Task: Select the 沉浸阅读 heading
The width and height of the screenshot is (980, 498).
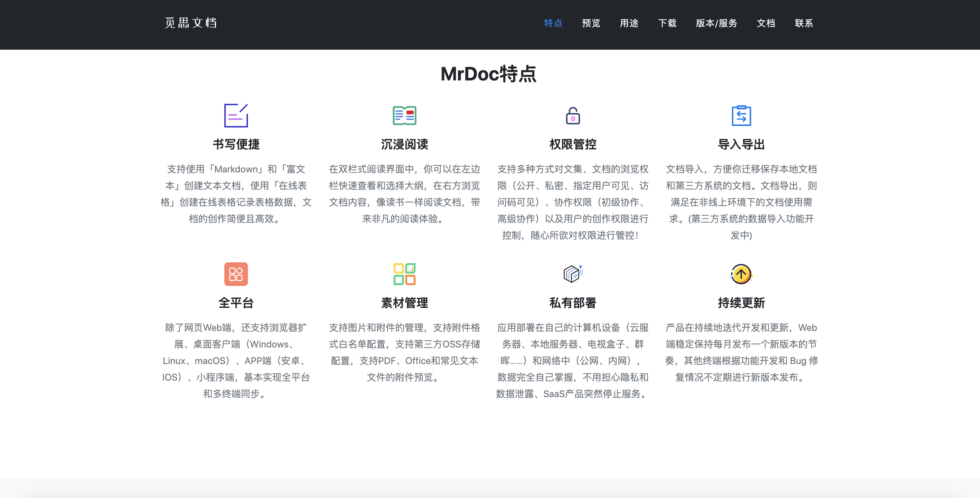Action: 404,144
